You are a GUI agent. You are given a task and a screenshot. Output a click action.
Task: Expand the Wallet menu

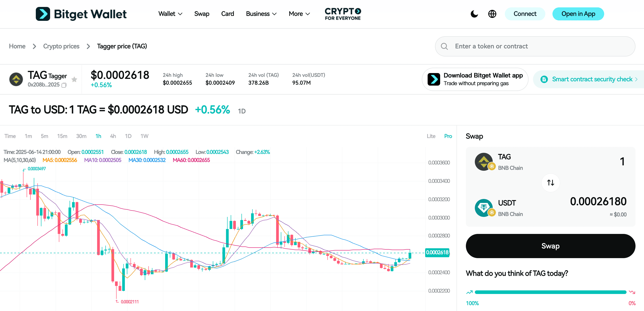point(170,14)
